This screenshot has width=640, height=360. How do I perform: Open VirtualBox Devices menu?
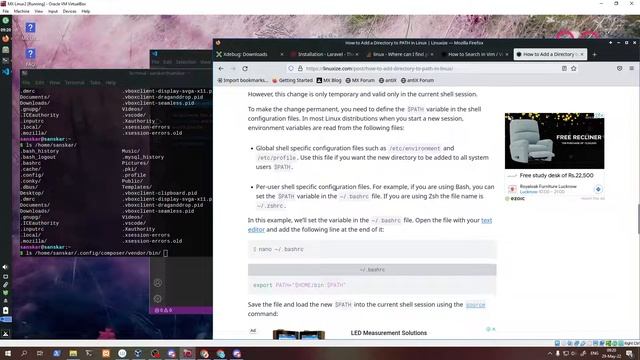coord(69,11)
